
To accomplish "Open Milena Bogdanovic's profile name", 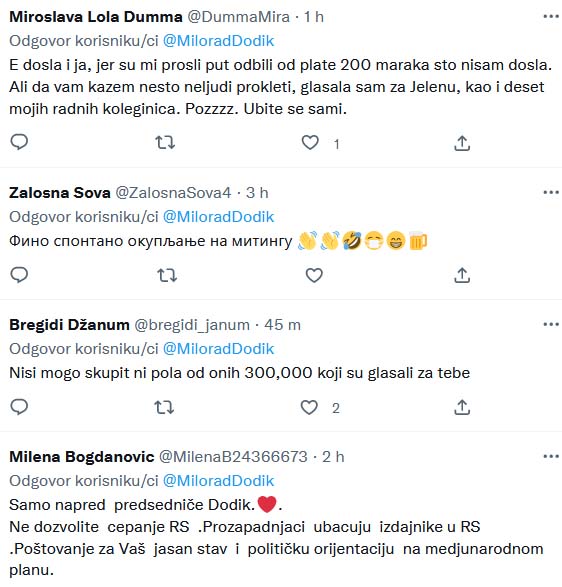I will click(82, 457).
